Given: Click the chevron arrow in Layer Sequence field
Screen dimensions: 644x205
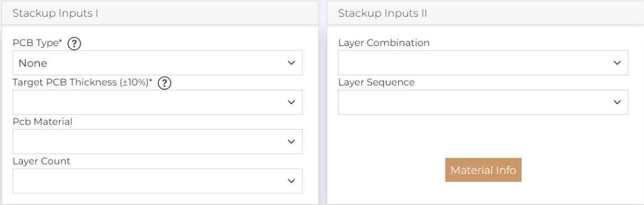Looking at the screenshot, I should point(617,102).
